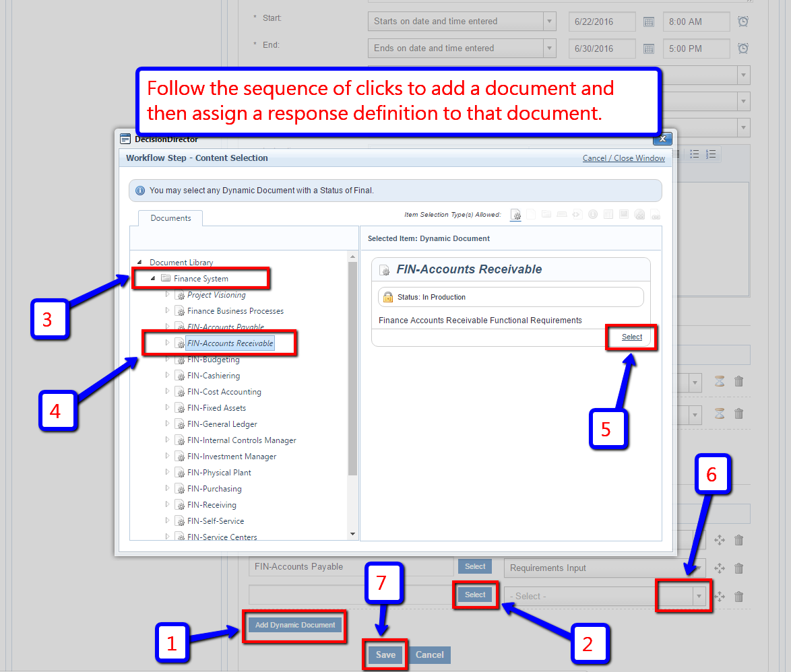Expand the FIN-Cashiering node
The width and height of the screenshot is (791, 672).
click(167, 375)
